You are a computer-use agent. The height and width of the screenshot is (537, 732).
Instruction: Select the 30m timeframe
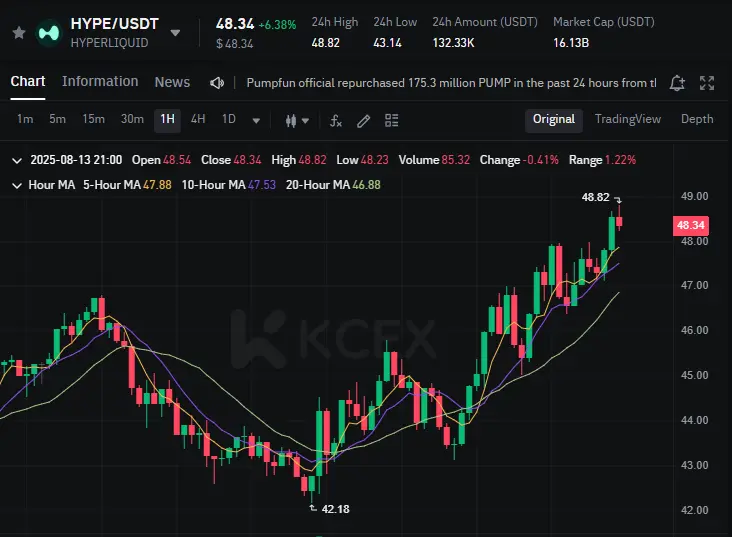pyautogui.click(x=132, y=120)
